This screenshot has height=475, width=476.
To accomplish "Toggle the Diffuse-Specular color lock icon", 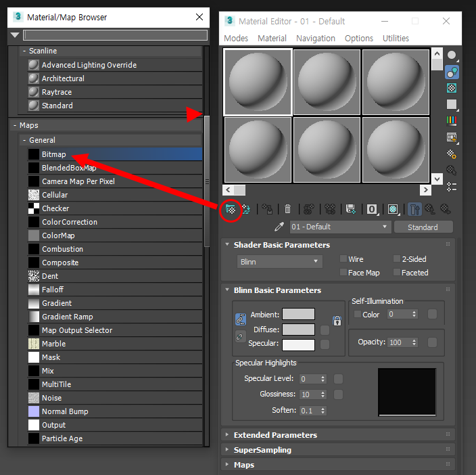I will [240, 337].
